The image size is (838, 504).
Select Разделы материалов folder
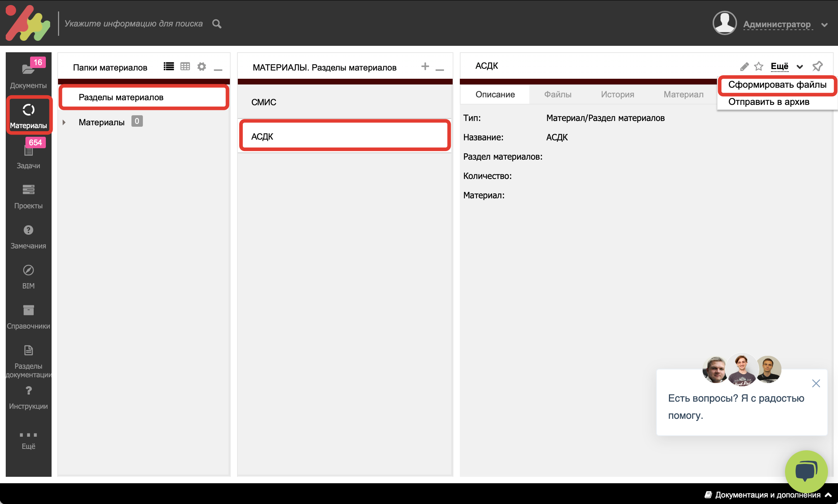(144, 97)
